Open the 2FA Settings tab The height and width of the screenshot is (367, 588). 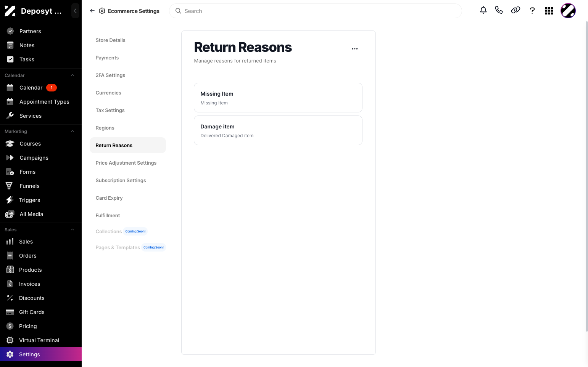pos(128,75)
